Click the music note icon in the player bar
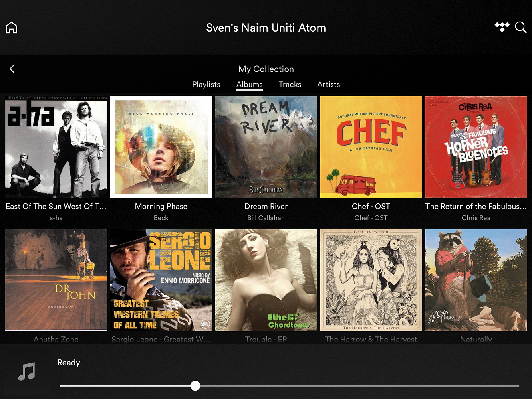The width and height of the screenshot is (532, 399). (x=26, y=372)
